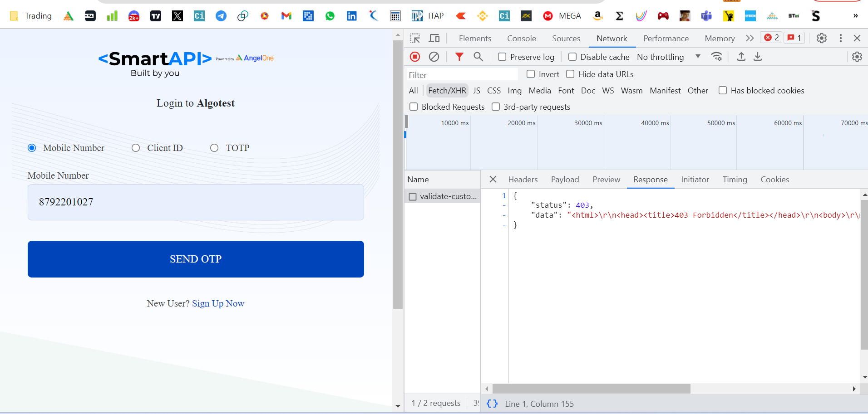This screenshot has width=868, height=414.
Task: Activate the inspect element picker
Action: tap(415, 38)
